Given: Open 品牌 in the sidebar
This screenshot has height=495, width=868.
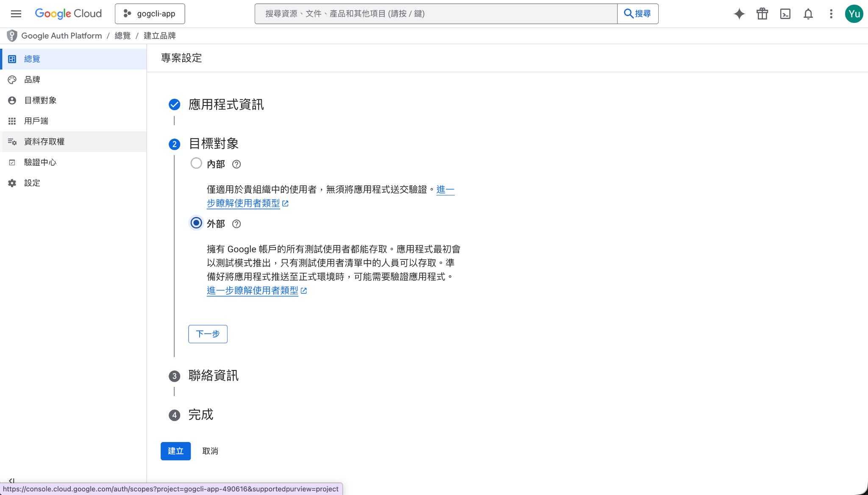Looking at the screenshot, I should [32, 80].
